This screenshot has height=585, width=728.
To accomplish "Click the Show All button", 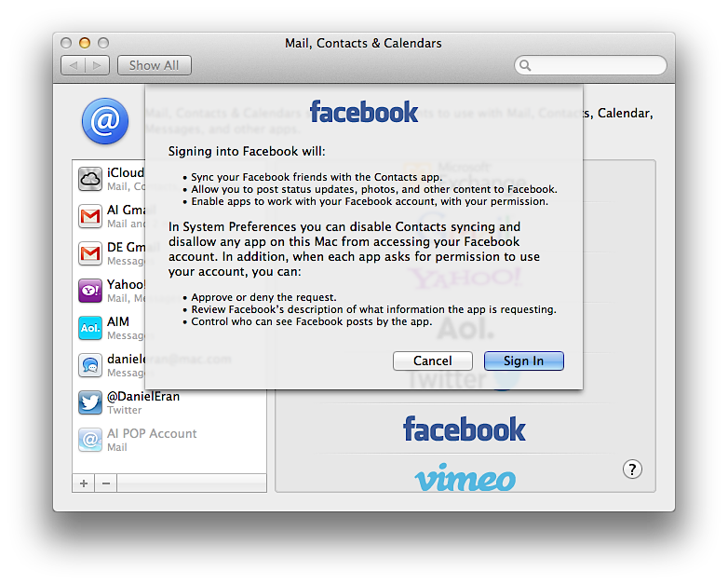I will click(x=155, y=65).
